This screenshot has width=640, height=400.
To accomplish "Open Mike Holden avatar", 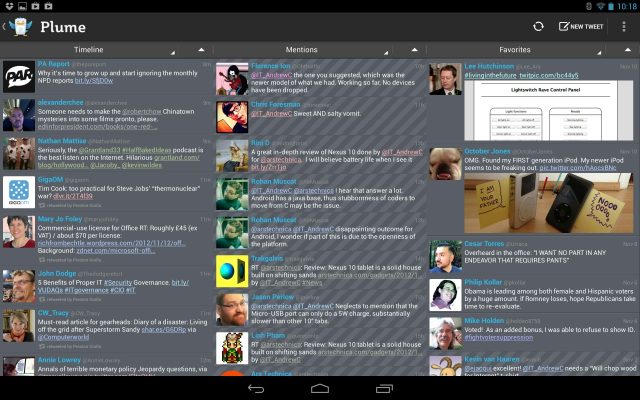I will pos(445,333).
